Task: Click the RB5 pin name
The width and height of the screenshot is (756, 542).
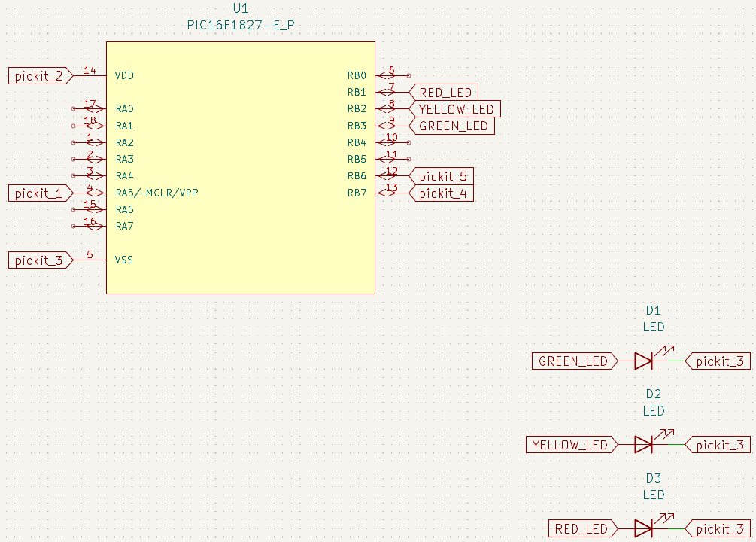Action: pos(357,159)
